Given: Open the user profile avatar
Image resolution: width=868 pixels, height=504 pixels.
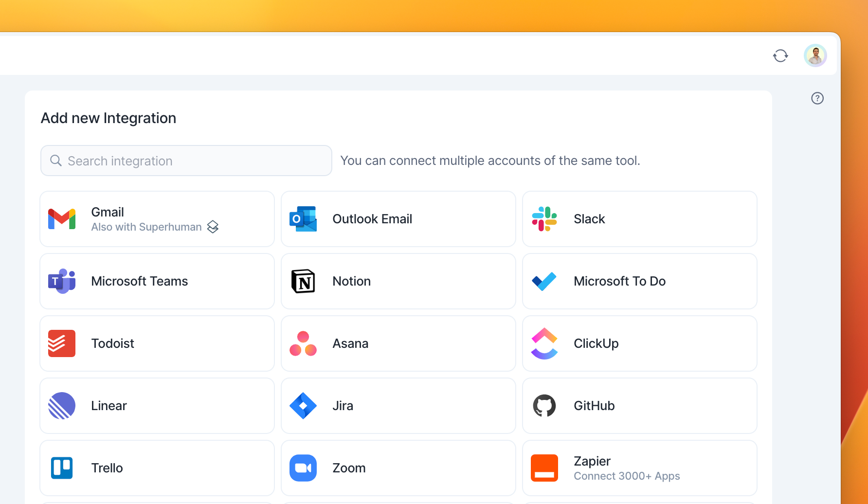Looking at the screenshot, I should pos(815,56).
